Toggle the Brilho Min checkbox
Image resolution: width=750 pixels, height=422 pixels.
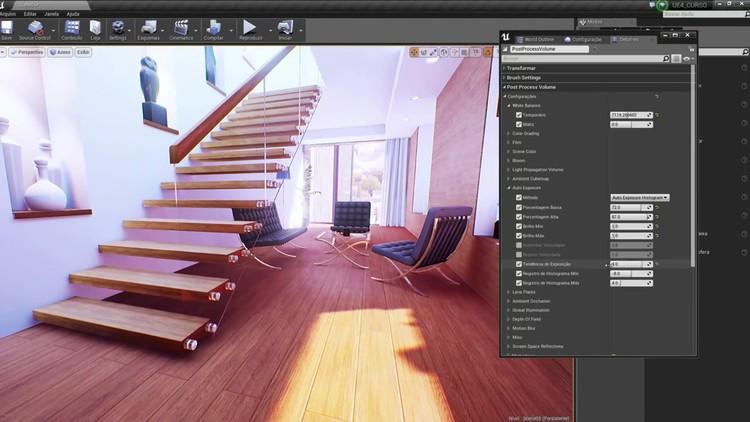coord(518,226)
